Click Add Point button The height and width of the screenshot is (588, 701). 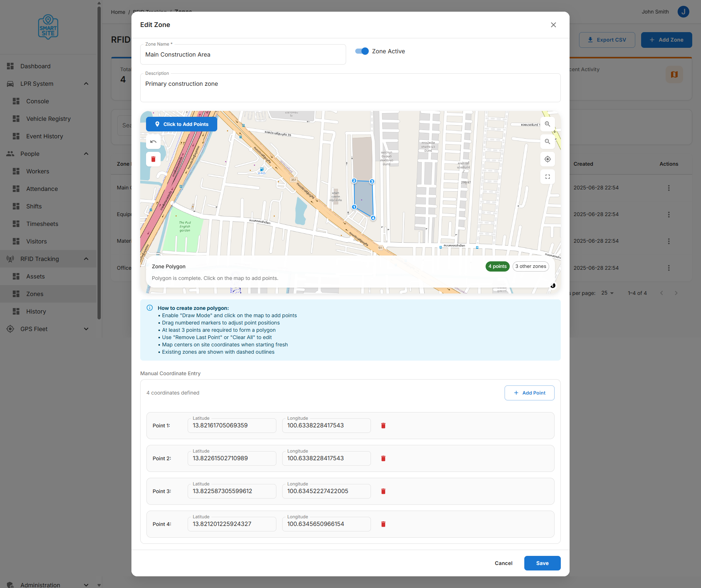(x=529, y=393)
